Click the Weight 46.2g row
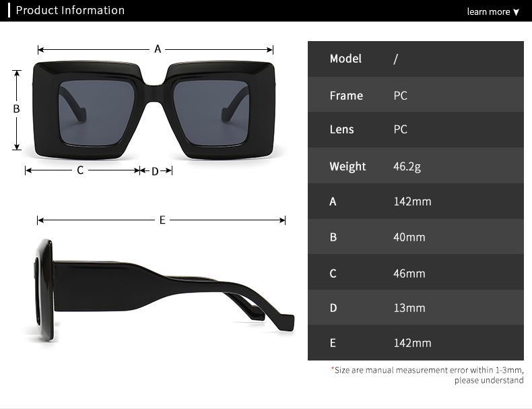The height and width of the screenshot is (409, 532). [415, 166]
